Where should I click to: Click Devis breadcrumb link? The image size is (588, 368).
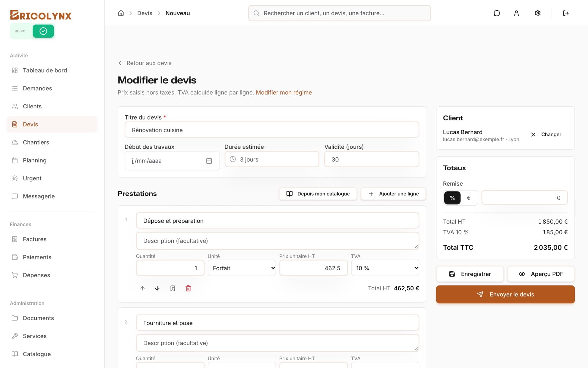point(145,13)
